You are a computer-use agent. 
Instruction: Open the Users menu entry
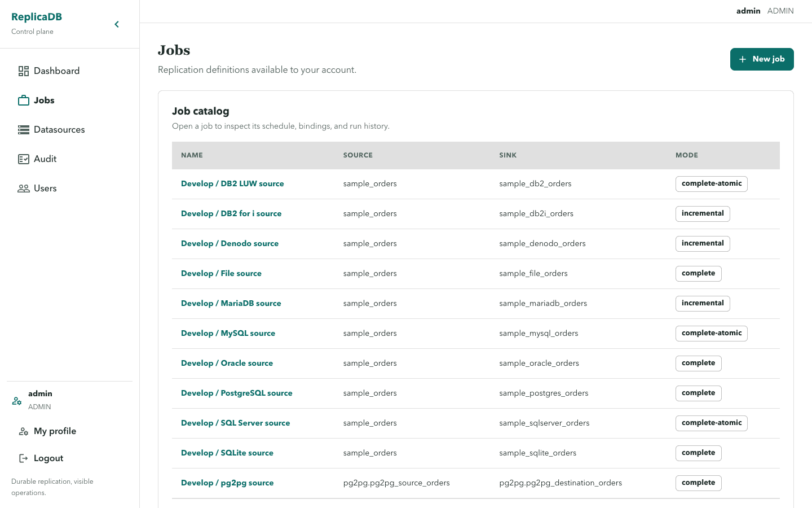[70, 189]
